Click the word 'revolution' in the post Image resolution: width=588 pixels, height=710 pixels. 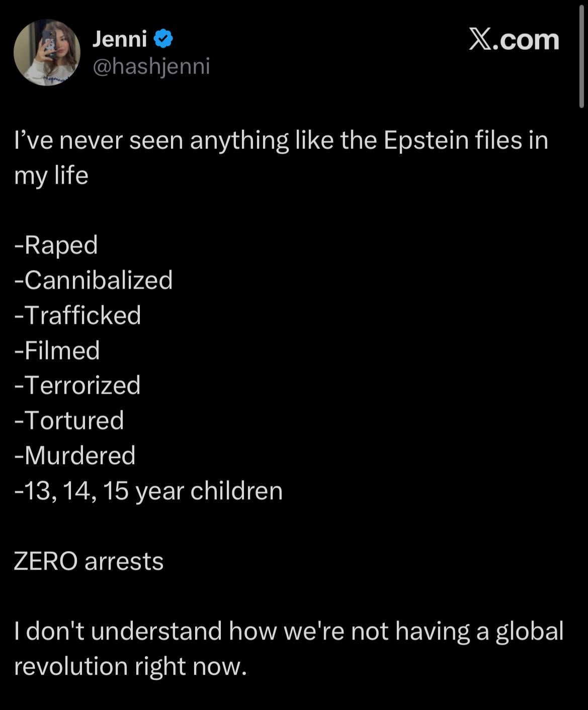click(x=70, y=666)
